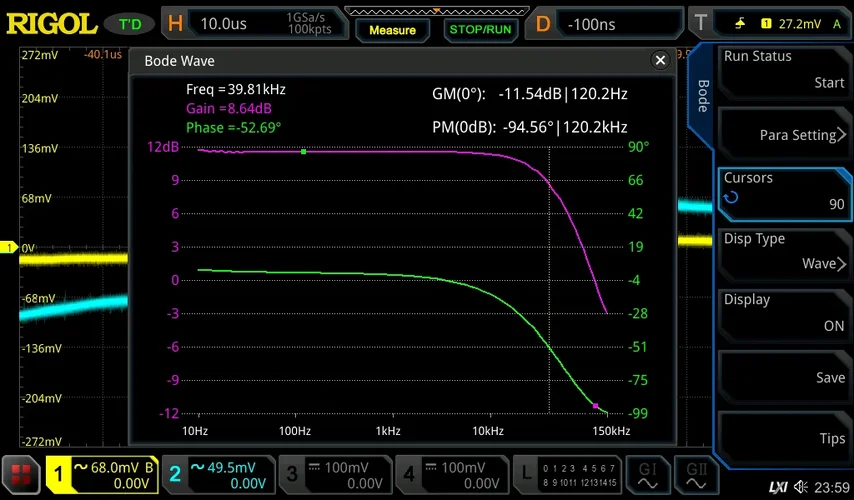854x500 pixels.
Task: Close the Bode Wave window
Action: pos(660,60)
